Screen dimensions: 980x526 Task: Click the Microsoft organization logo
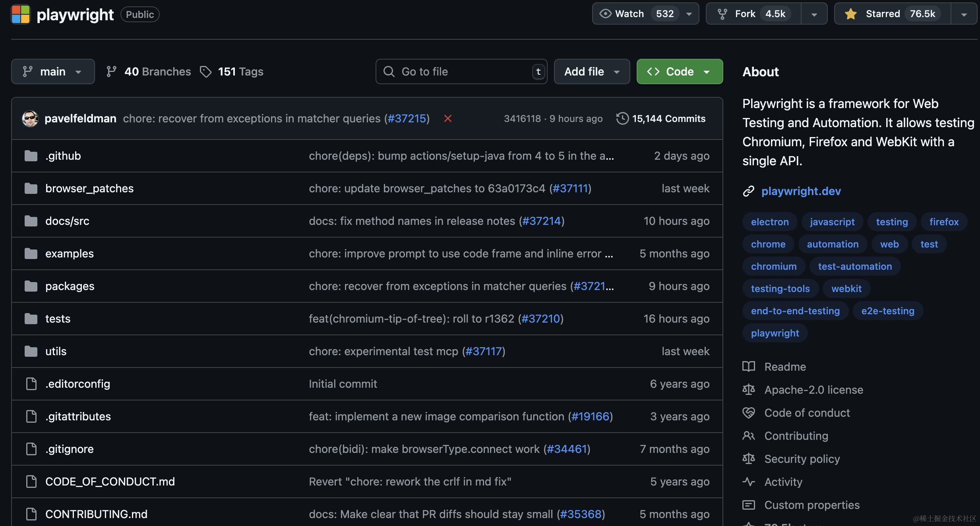click(21, 14)
